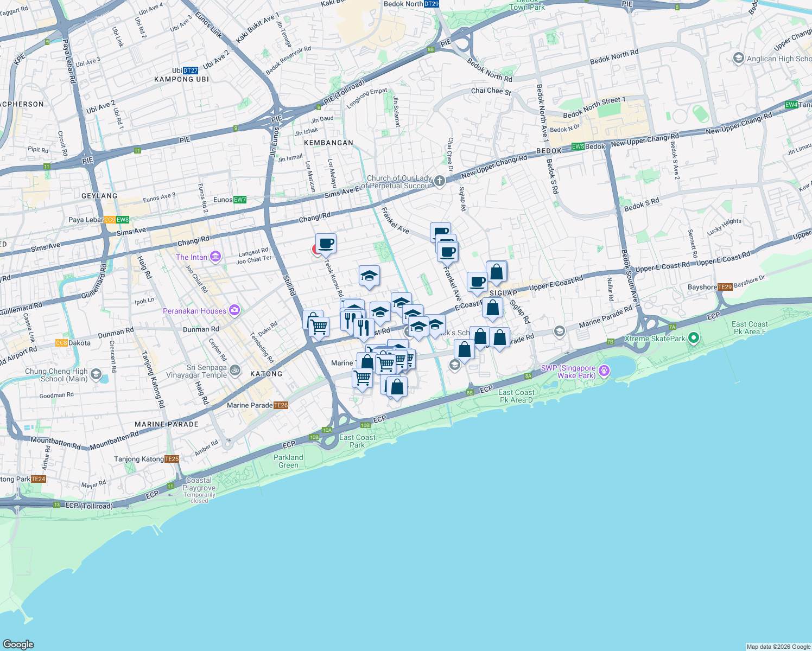
Task: Click the coffee cup marker beside Telok Kurau Rd
Action: pyautogui.click(x=326, y=244)
